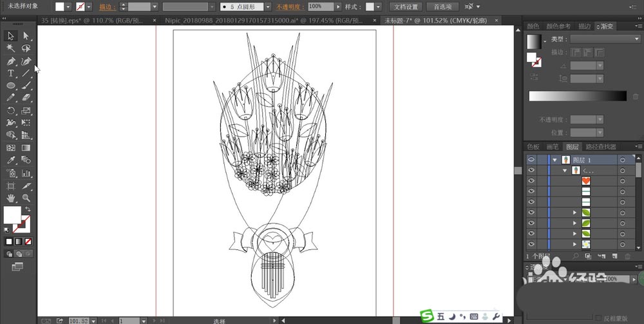Toggle visibility of 图层 1 layer

tap(531, 159)
